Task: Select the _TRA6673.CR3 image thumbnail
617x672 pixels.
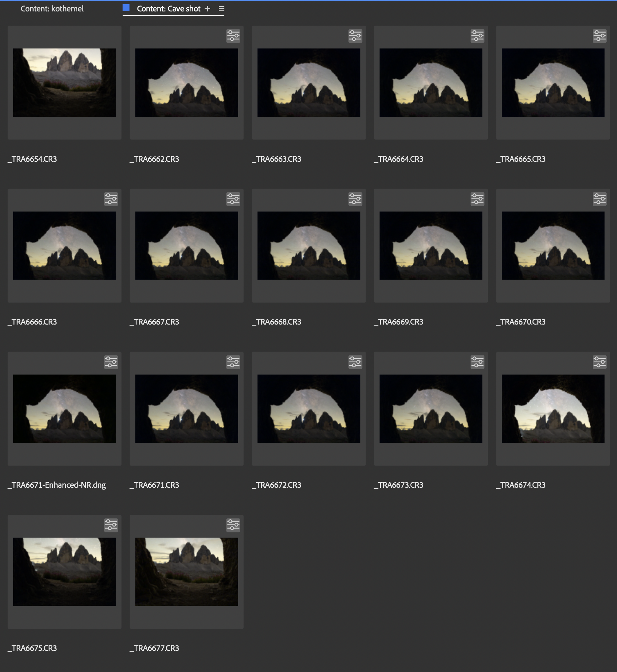Action: pyautogui.click(x=431, y=409)
